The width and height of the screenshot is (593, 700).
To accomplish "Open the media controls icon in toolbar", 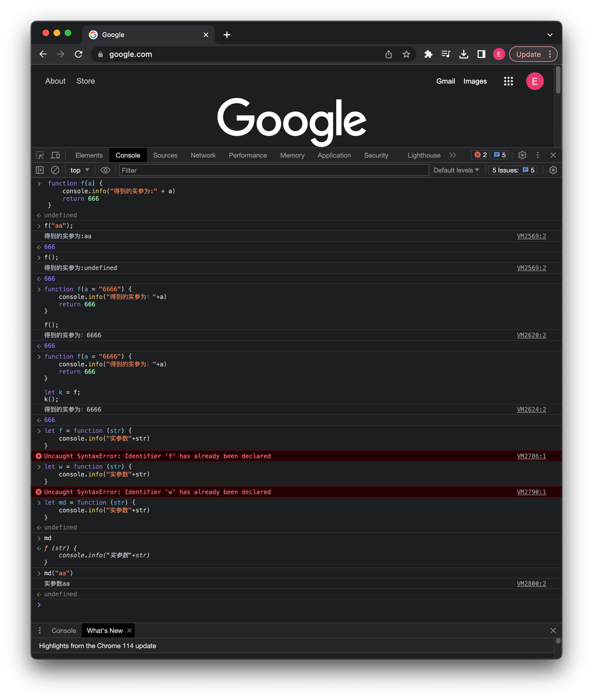I will 446,54.
